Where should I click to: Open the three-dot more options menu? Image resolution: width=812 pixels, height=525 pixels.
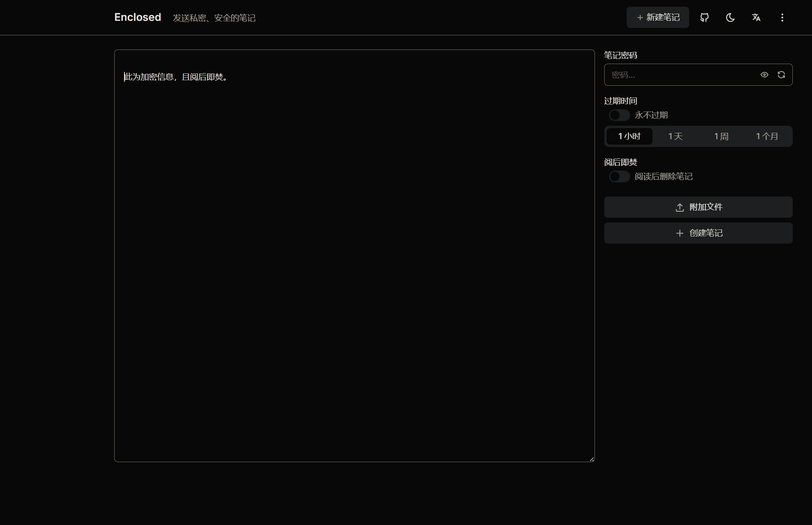[x=782, y=17]
